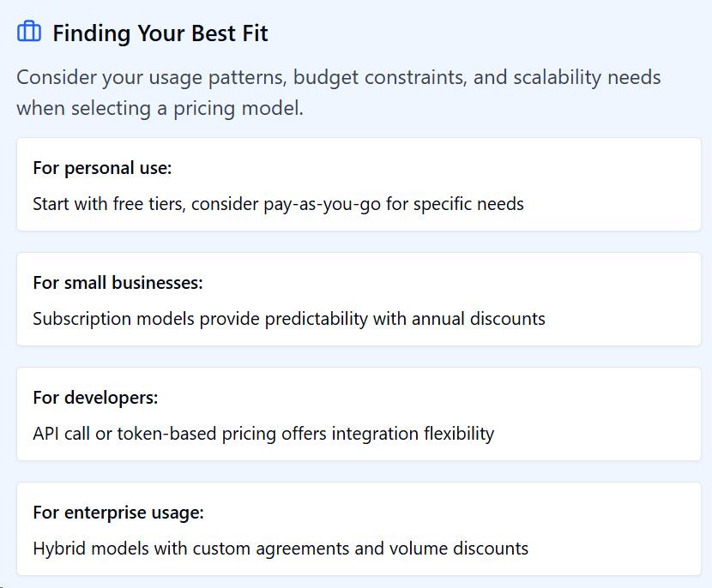Screen dimensions: 712x588
Task: Click the subscription models predictability text
Action: coord(289,319)
